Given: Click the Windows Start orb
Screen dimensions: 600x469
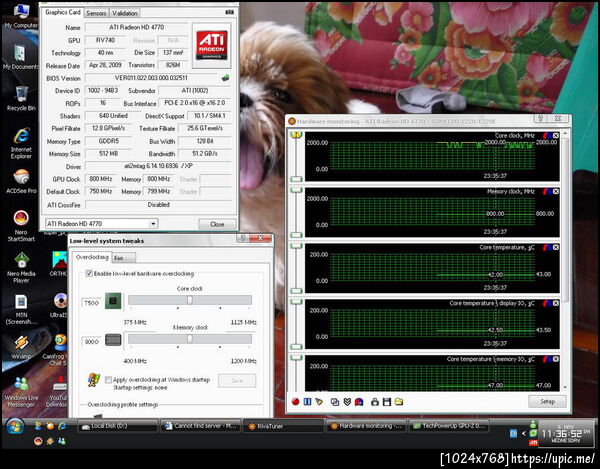Looking at the screenshot, I should 15,426.
